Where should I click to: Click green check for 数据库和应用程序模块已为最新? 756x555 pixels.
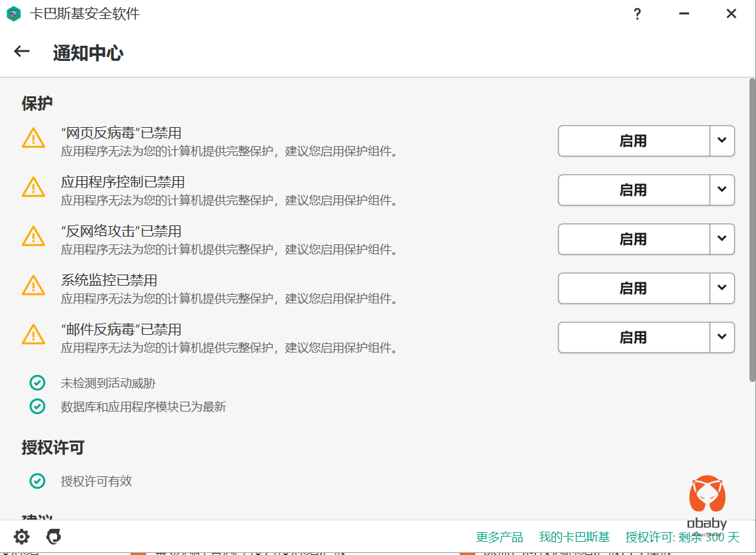[37, 406]
